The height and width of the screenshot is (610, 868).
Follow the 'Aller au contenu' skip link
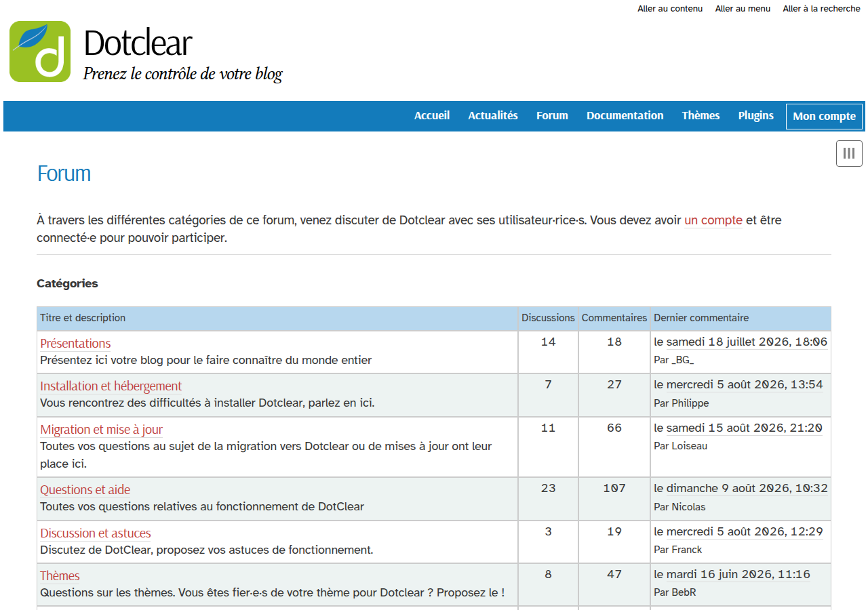670,9
